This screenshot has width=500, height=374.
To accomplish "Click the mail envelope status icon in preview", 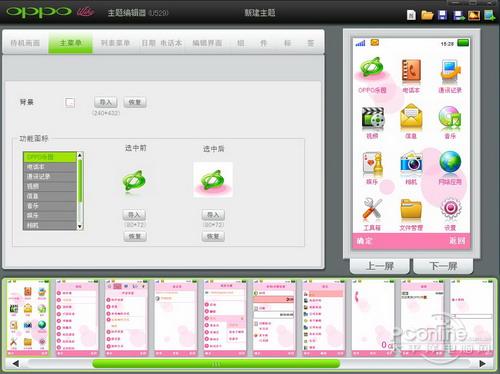I will pos(375,43).
